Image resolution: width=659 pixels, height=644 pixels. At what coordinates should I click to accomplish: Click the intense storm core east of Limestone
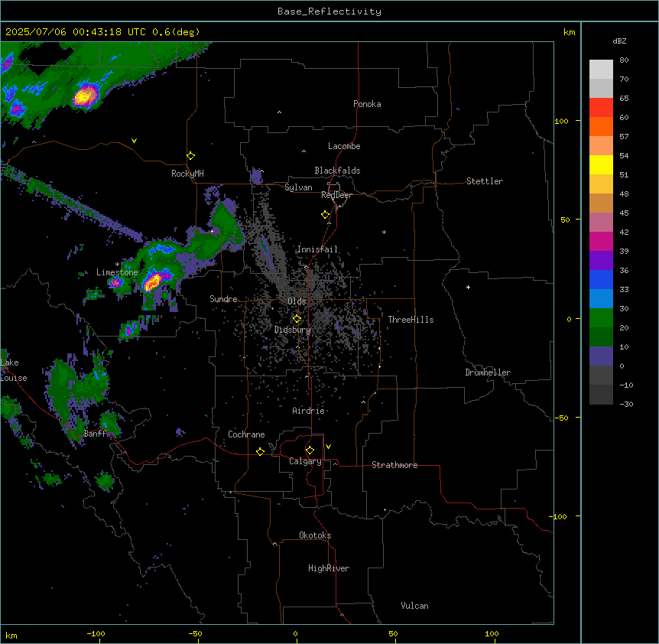click(152, 281)
